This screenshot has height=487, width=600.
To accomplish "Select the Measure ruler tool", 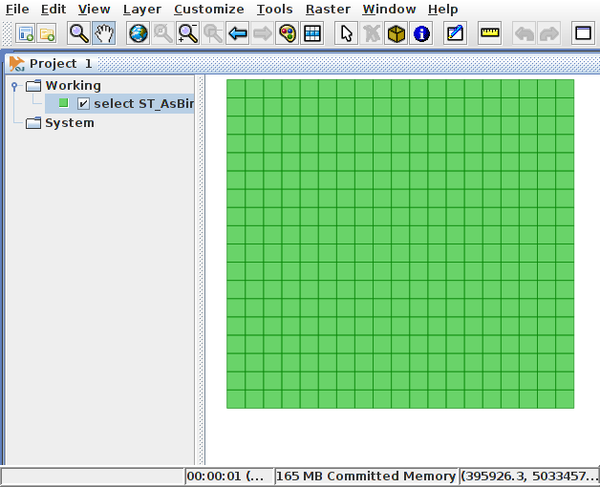I will pyautogui.click(x=489, y=33).
